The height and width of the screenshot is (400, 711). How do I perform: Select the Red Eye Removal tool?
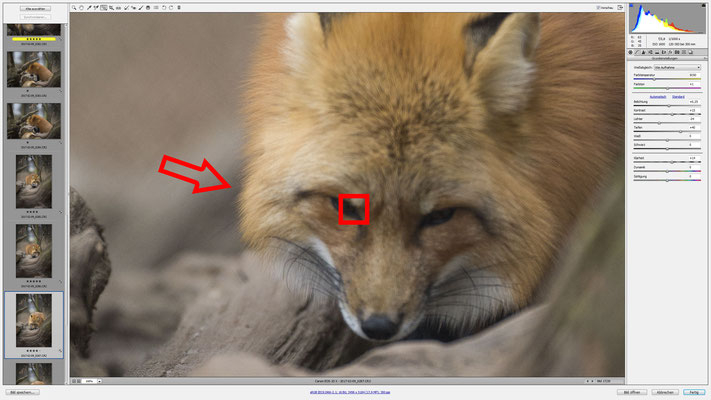[133, 8]
